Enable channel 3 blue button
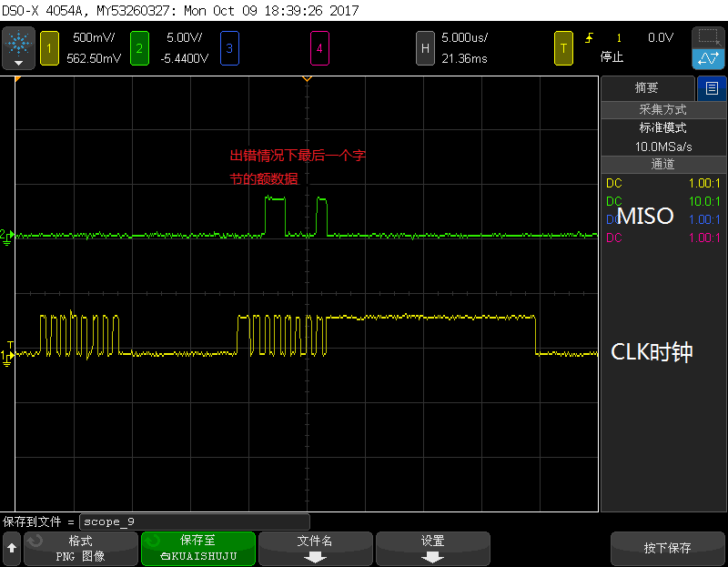The width and height of the screenshot is (728, 567). click(229, 48)
